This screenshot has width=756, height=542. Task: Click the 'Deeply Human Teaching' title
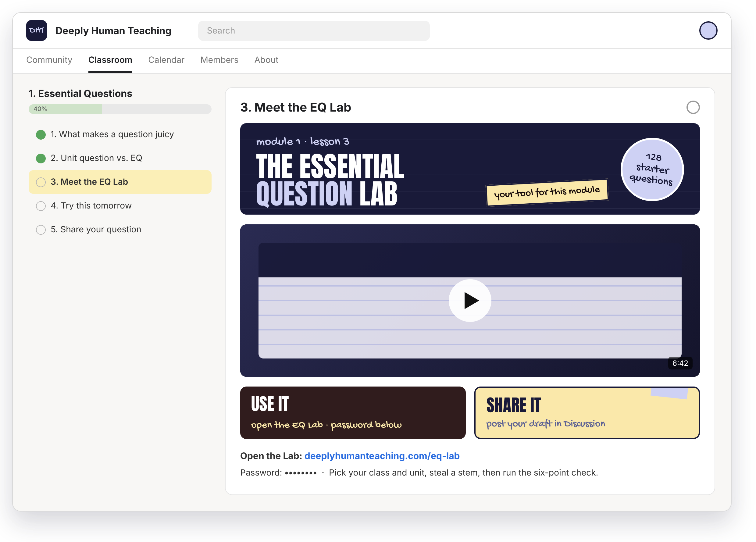(113, 31)
